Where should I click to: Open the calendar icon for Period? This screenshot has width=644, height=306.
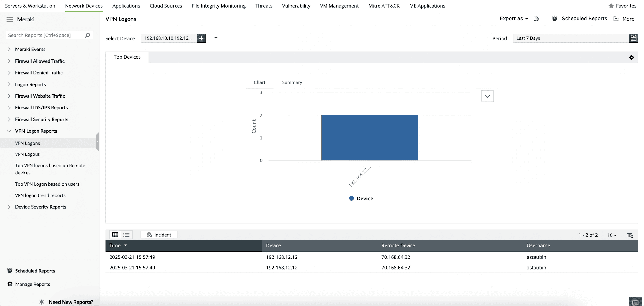633,38
